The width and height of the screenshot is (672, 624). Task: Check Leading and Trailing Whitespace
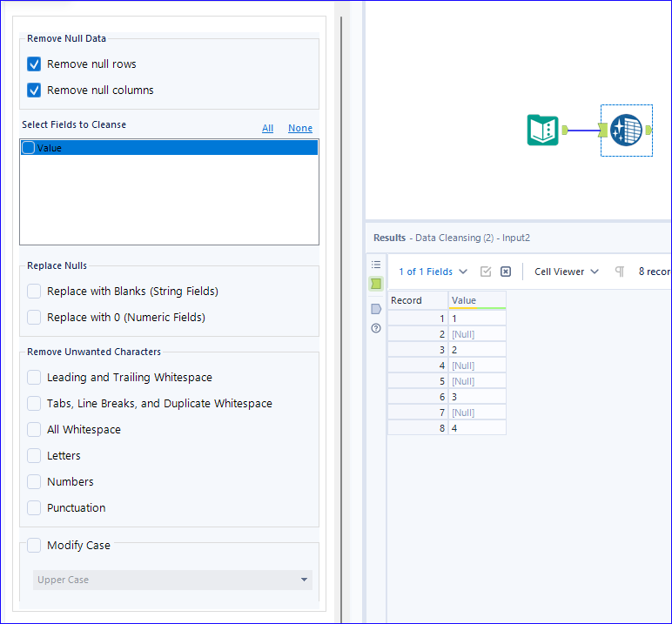[x=34, y=377]
